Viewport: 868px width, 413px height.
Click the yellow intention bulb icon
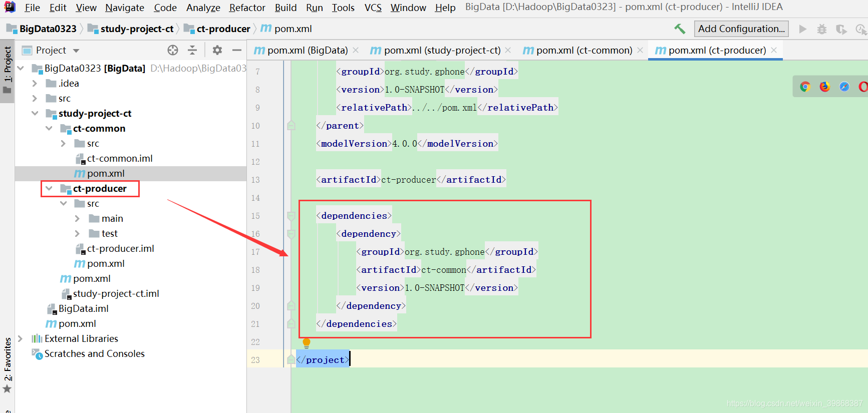(x=307, y=343)
